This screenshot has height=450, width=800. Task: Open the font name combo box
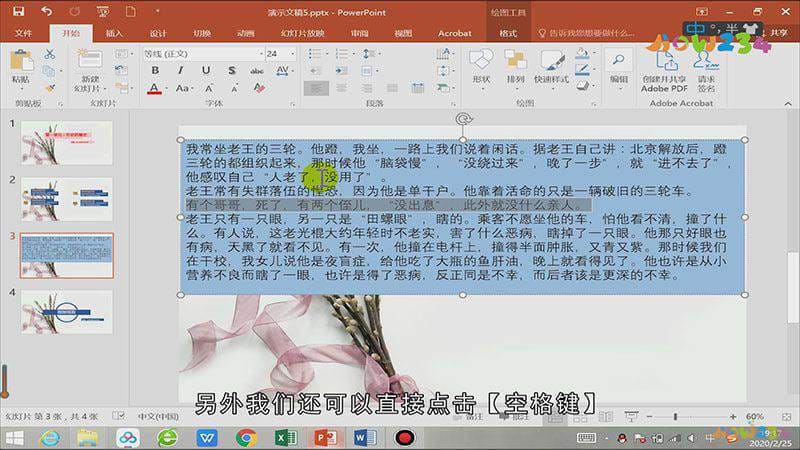(x=204, y=54)
